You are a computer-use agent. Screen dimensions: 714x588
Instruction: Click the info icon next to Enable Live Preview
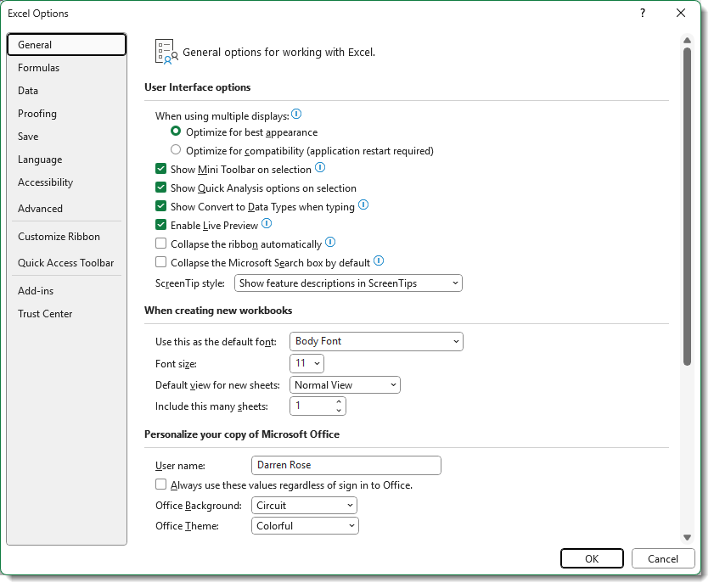point(267,224)
